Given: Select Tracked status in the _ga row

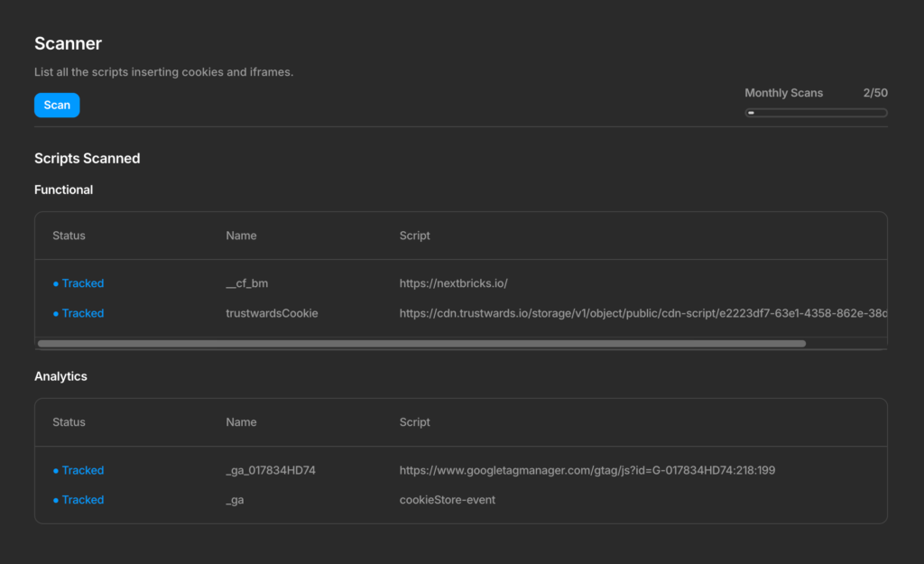Looking at the screenshot, I should 82,500.
